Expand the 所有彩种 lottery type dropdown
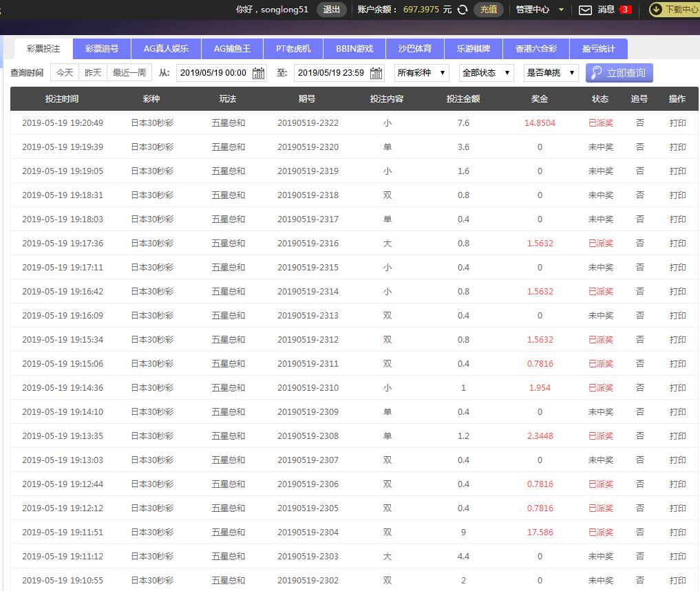 [421, 73]
